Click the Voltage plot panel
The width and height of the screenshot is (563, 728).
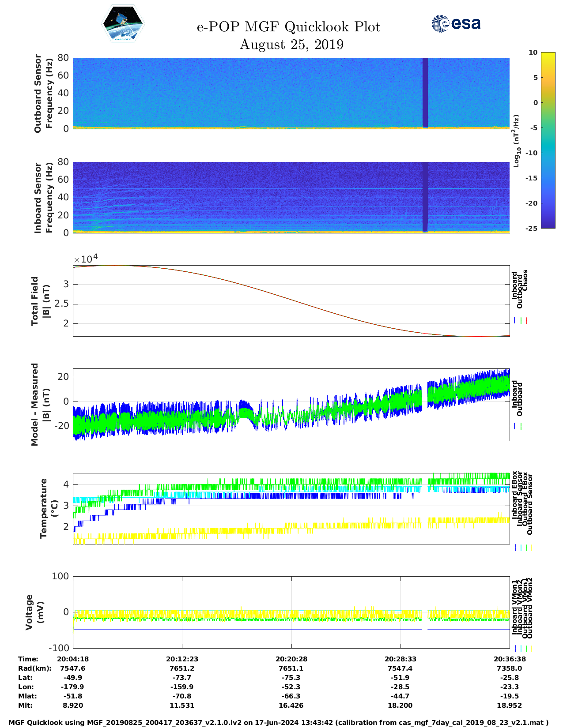[291, 612]
